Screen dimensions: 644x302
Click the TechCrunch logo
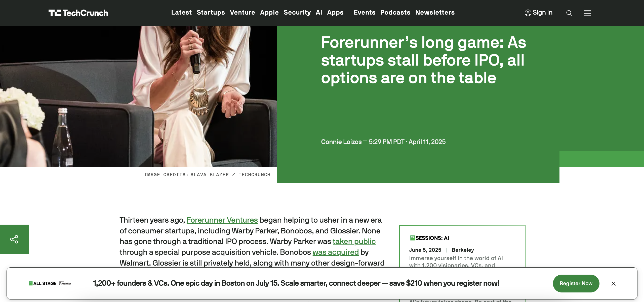(x=78, y=13)
